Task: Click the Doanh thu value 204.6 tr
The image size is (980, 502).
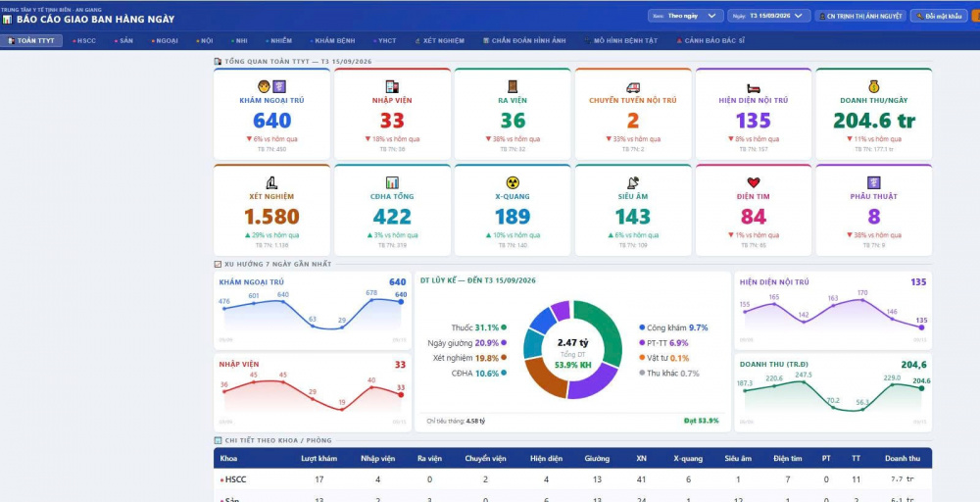Action: [874, 120]
